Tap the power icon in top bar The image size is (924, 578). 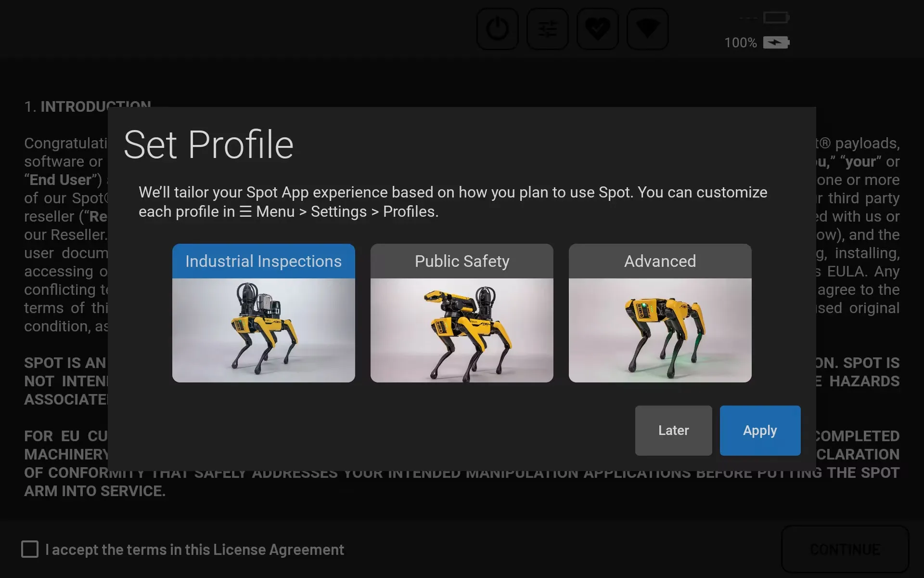(x=498, y=29)
